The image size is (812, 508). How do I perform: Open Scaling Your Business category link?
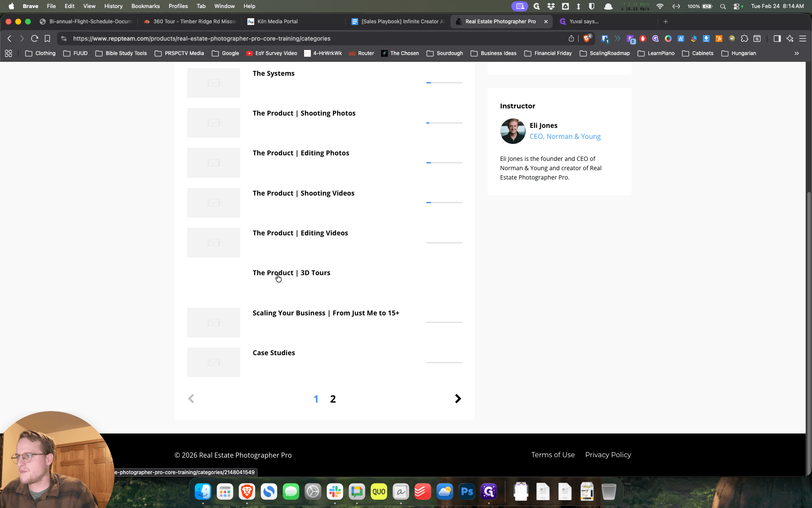tap(326, 313)
